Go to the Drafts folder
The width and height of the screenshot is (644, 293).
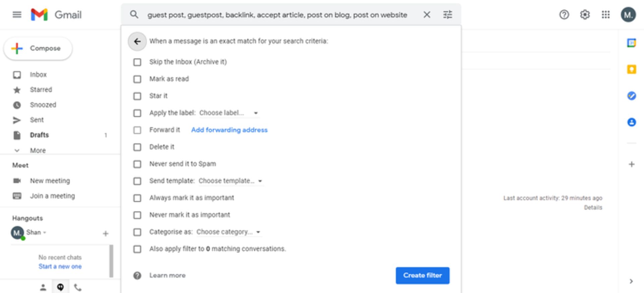pyautogui.click(x=39, y=135)
